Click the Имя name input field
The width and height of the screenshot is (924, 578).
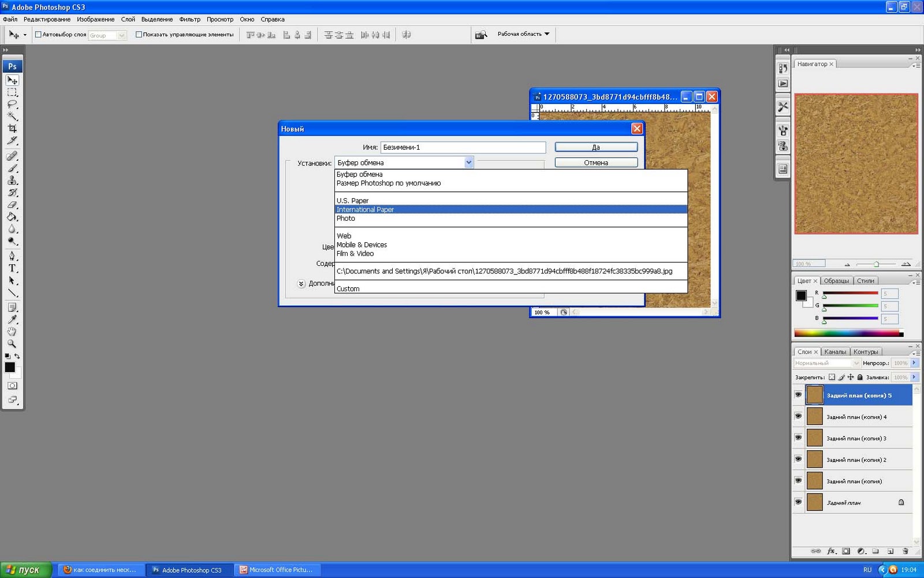[463, 147]
